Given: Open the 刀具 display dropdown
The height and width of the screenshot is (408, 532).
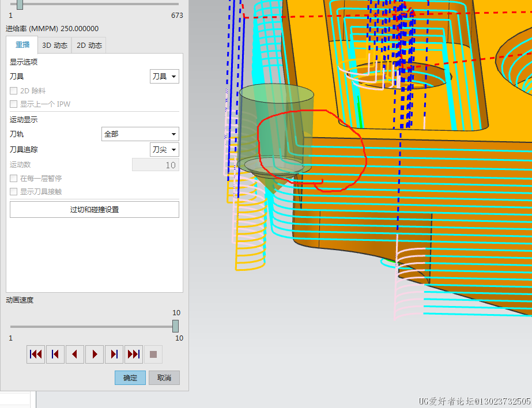Looking at the screenshot, I should pyautogui.click(x=164, y=77).
